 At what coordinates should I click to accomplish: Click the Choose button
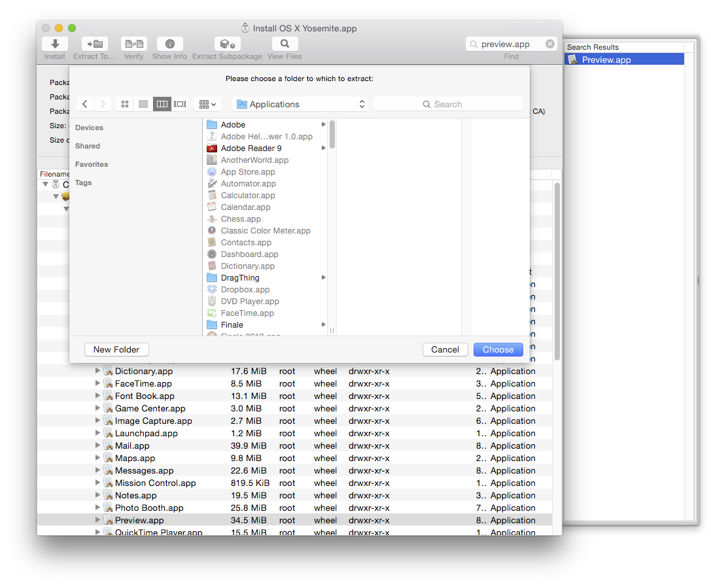click(x=498, y=349)
